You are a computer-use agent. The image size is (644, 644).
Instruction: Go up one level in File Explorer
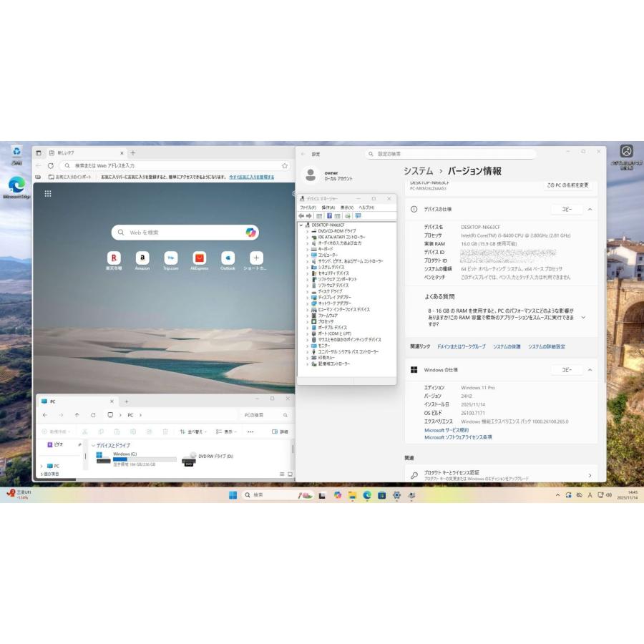[77, 415]
